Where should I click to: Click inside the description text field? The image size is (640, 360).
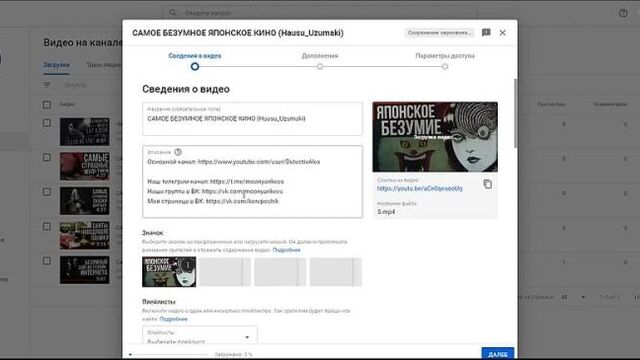tap(252, 182)
